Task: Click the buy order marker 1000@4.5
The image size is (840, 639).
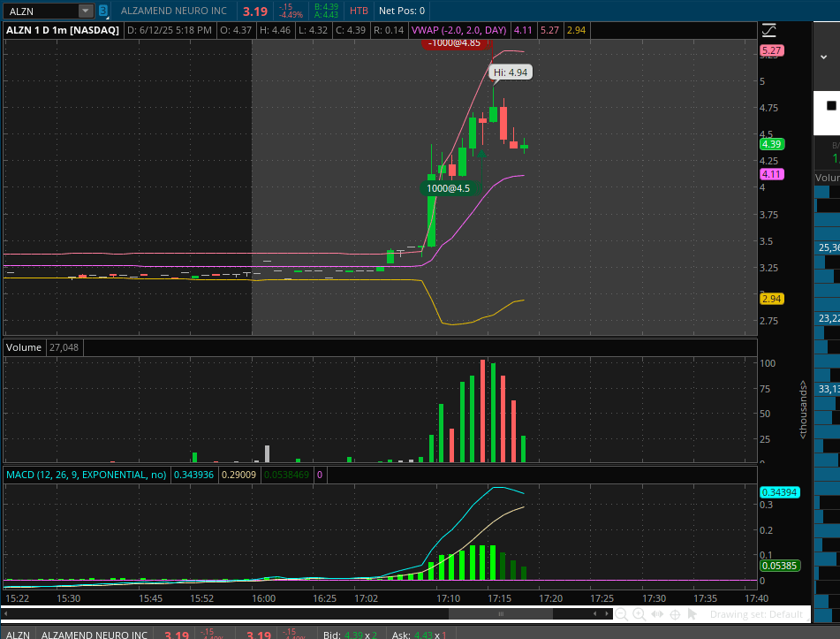Action: pyautogui.click(x=449, y=188)
